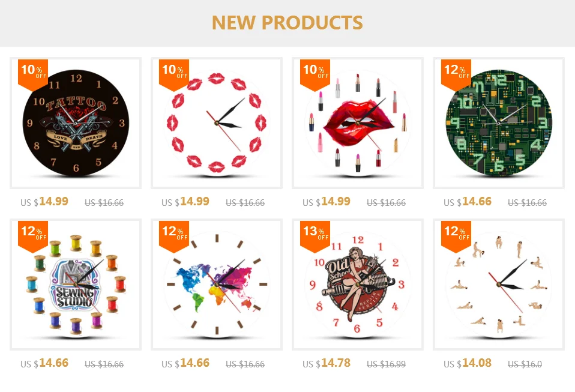Click 12% OFF badge on world map clock

[x=174, y=237]
